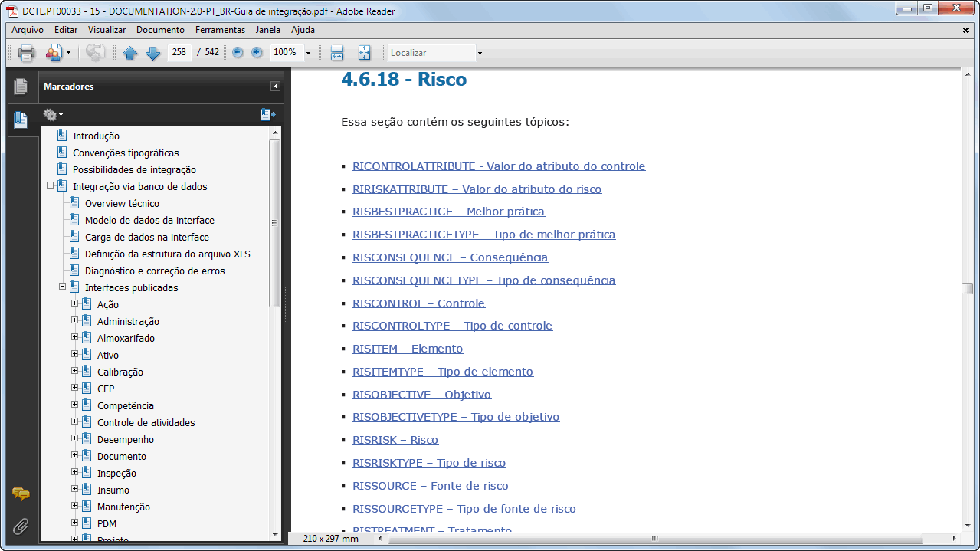Screen dimensions: 980x551
Task: Select the Introdução bookmark
Action: coord(96,136)
